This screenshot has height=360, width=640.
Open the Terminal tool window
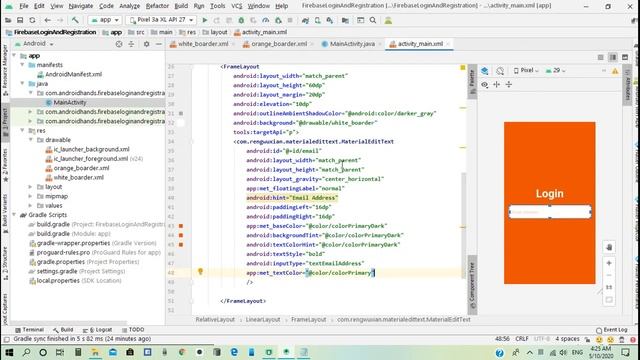click(29, 330)
